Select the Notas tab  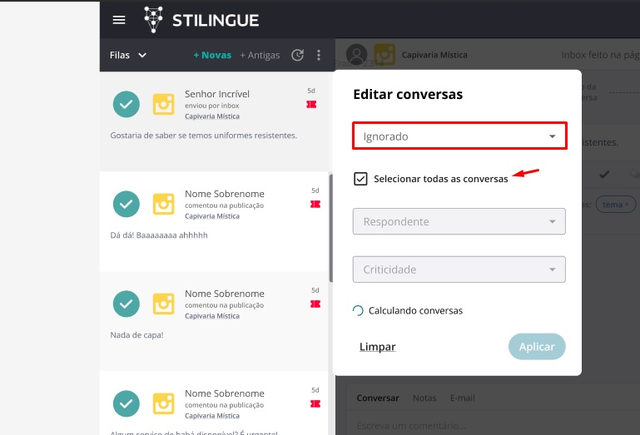(424, 398)
